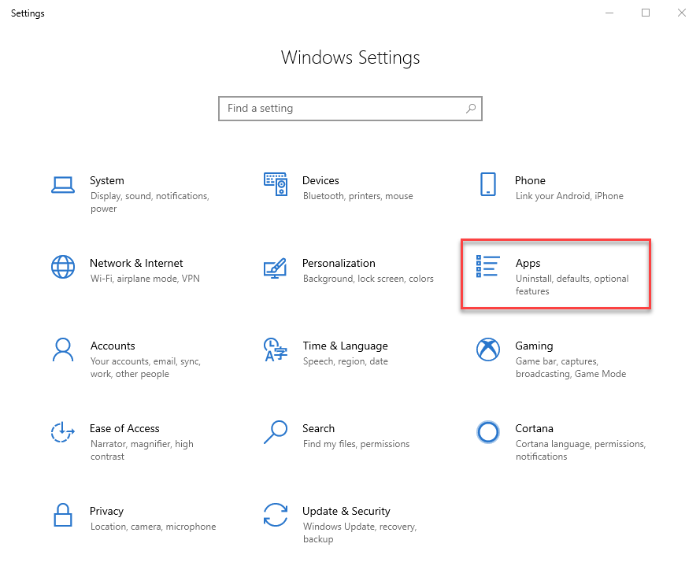Screen dimensions: 700x588
Task: Click 'Display, sound, notifications, power' description
Action: pyautogui.click(x=150, y=202)
